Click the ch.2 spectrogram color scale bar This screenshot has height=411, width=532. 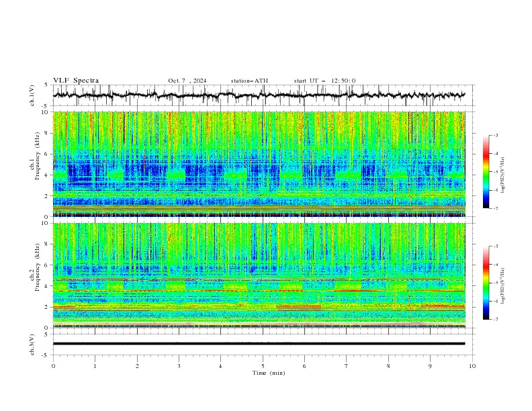click(486, 283)
